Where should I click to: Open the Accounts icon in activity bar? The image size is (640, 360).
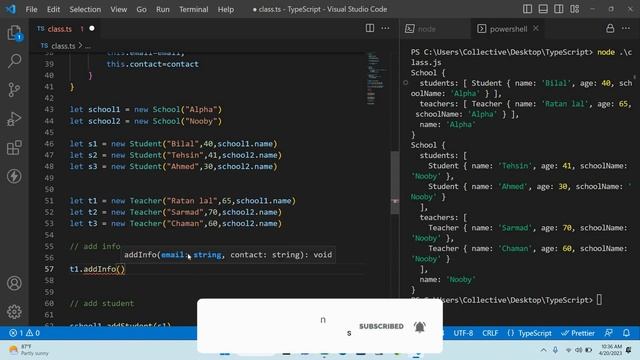coord(14,283)
